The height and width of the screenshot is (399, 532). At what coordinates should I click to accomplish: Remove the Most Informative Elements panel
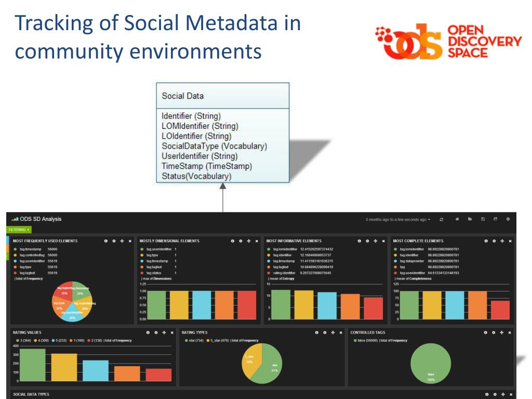pos(383,241)
